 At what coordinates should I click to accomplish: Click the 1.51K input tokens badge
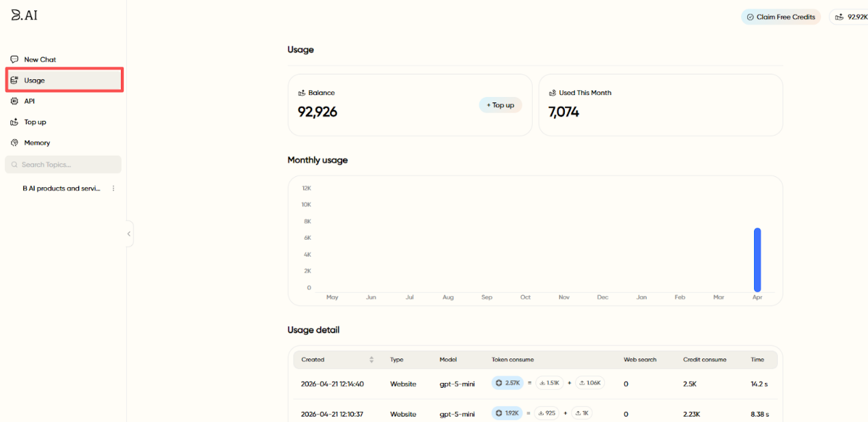(x=549, y=383)
